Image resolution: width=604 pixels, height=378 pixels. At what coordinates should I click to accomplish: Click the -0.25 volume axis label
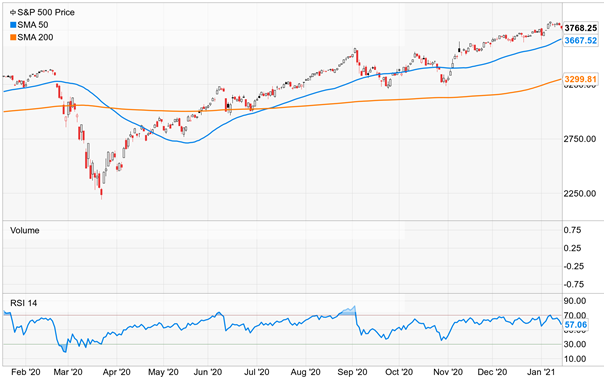pyautogui.click(x=573, y=266)
